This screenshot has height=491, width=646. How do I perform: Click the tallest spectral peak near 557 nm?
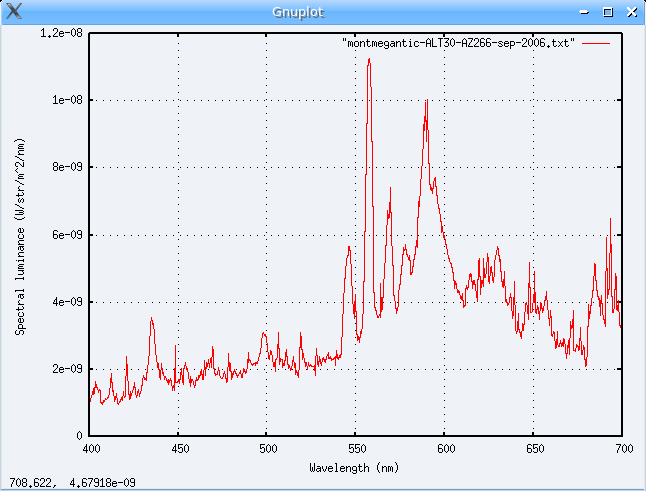click(369, 60)
